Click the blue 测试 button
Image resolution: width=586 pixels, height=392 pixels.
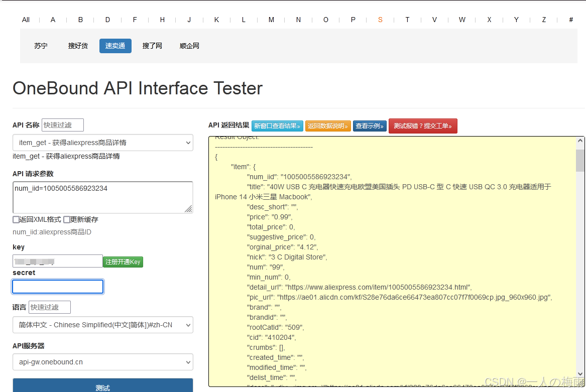103,386
